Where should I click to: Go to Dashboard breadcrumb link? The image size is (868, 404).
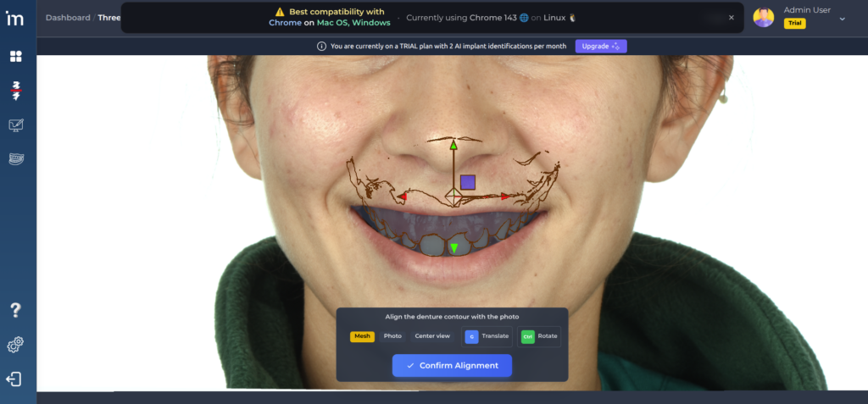click(x=67, y=17)
